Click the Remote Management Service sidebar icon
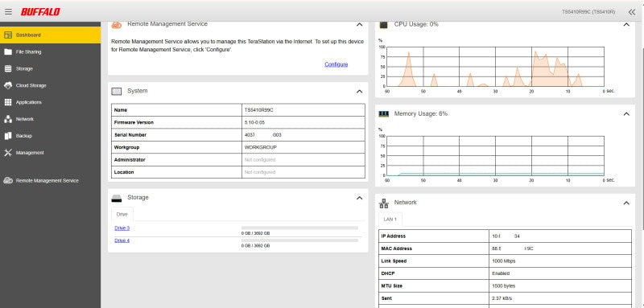 (x=8, y=180)
